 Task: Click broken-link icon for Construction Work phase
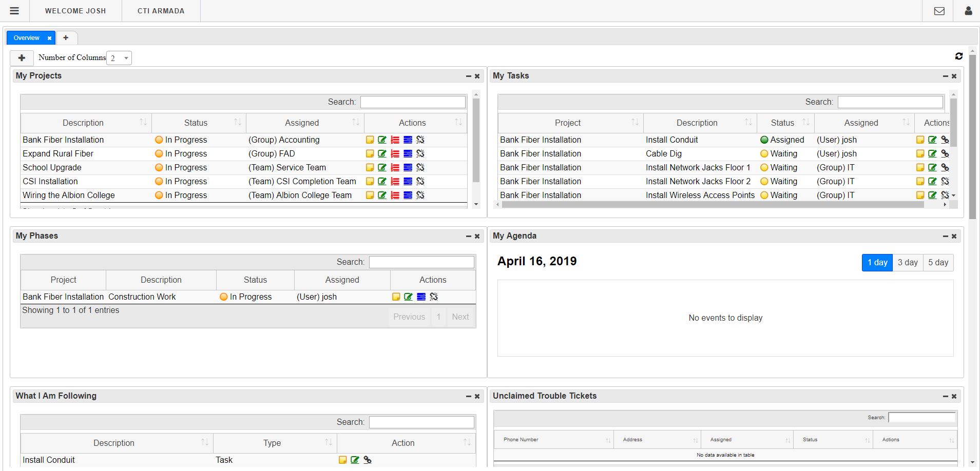coord(434,297)
